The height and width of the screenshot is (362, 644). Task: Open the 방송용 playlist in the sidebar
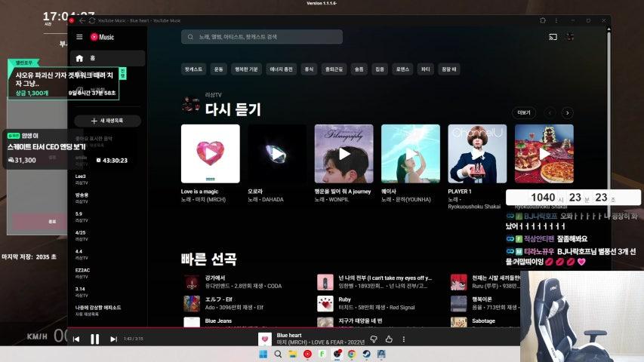(x=106, y=198)
